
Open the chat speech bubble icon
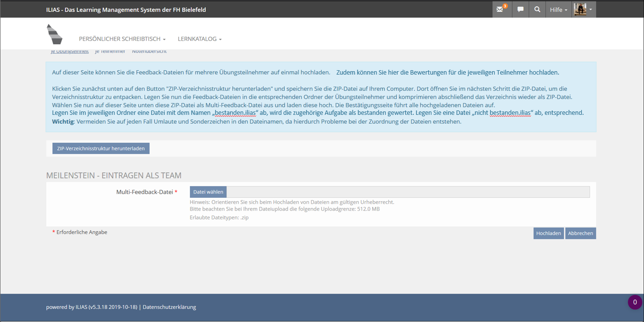coord(520,10)
